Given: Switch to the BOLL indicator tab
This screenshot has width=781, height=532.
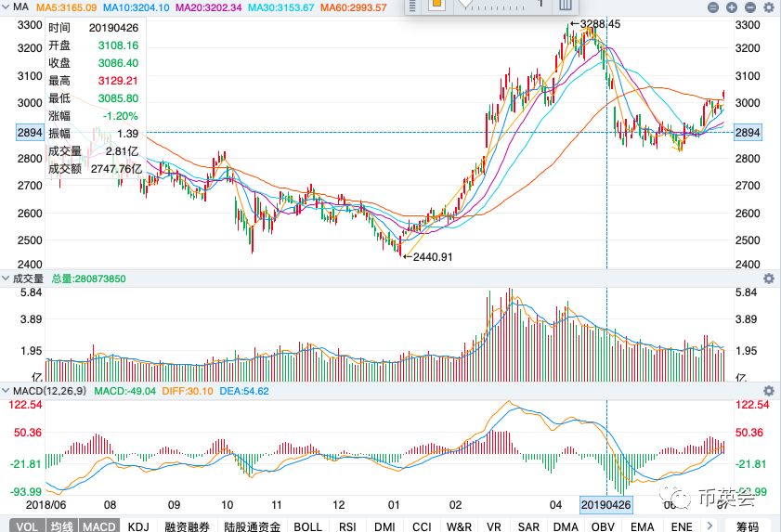Looking at the screenshot, I should tap(307, 526).
